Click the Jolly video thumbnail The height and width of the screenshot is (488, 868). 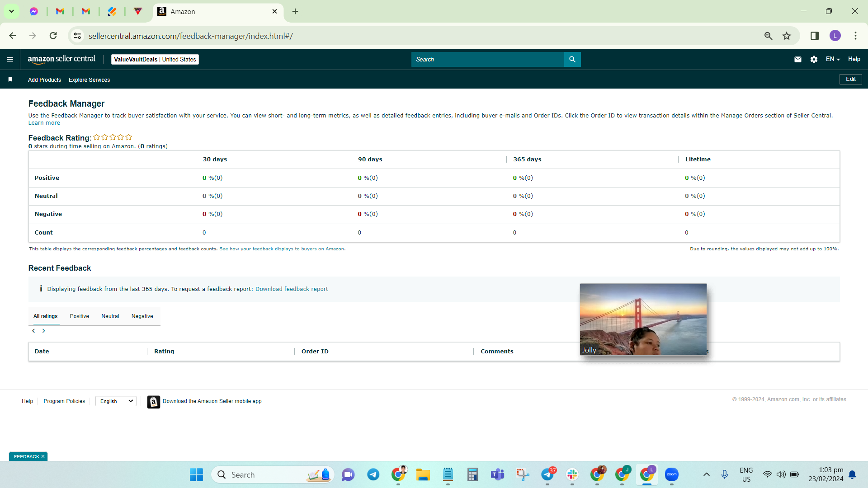click(x=643, y=319)
